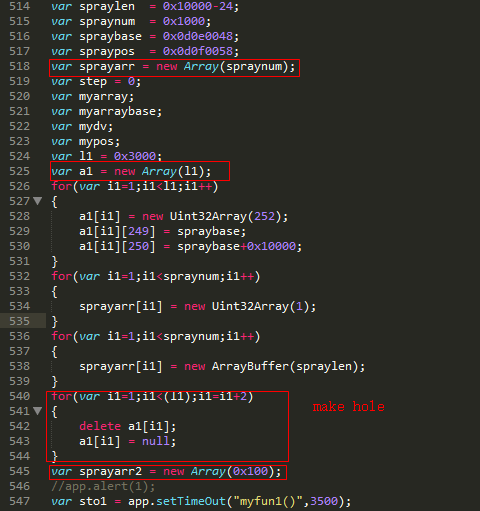Click the 'var myarraybase;' declaration
Image resolution: width=480 pixels, height=511 pixels.
[x=106, y=111]
